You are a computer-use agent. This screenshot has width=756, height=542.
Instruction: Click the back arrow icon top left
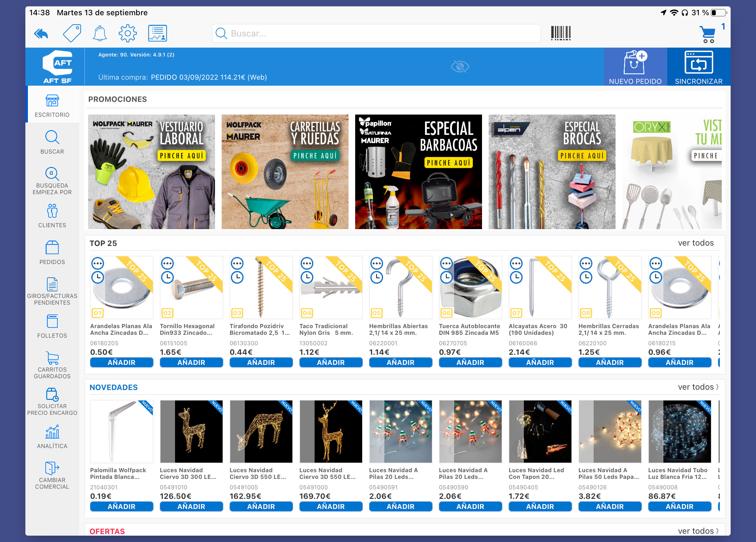pyautogui.click(x=41, y=33)
